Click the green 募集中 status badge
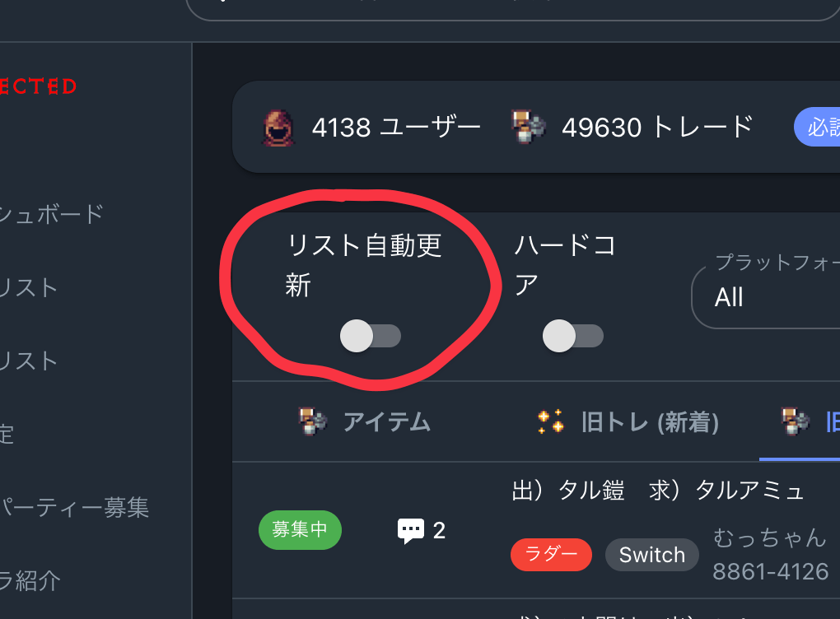Viewport: 840px width, 619px height. [300, 530]
